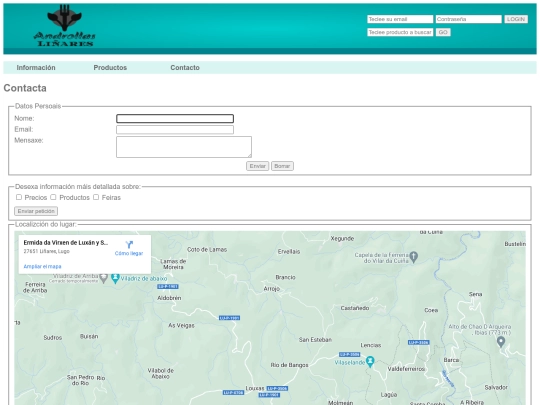Screen dimensions: 540x405
Task: Click the Alto de Chao D'Arquera pin
Action: (x=501, y=342)
